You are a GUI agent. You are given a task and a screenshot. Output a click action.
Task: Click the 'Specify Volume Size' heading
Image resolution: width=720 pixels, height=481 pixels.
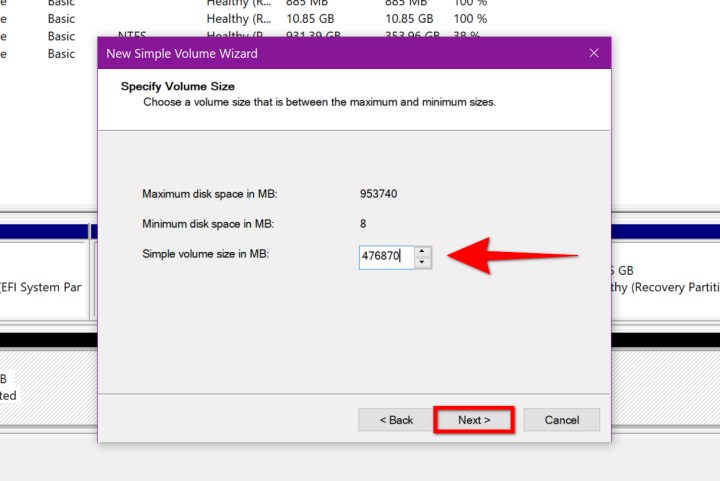click(176, 86)
